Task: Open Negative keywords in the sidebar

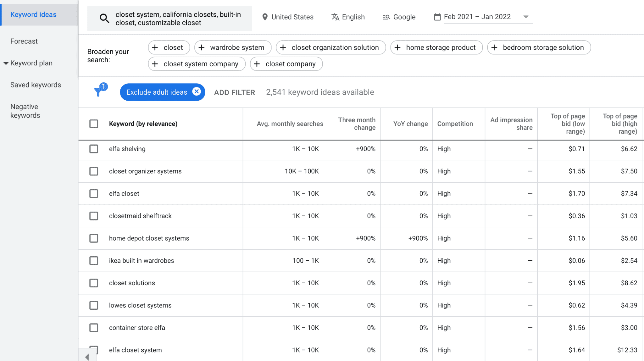Action: click(x=25, y=111)
